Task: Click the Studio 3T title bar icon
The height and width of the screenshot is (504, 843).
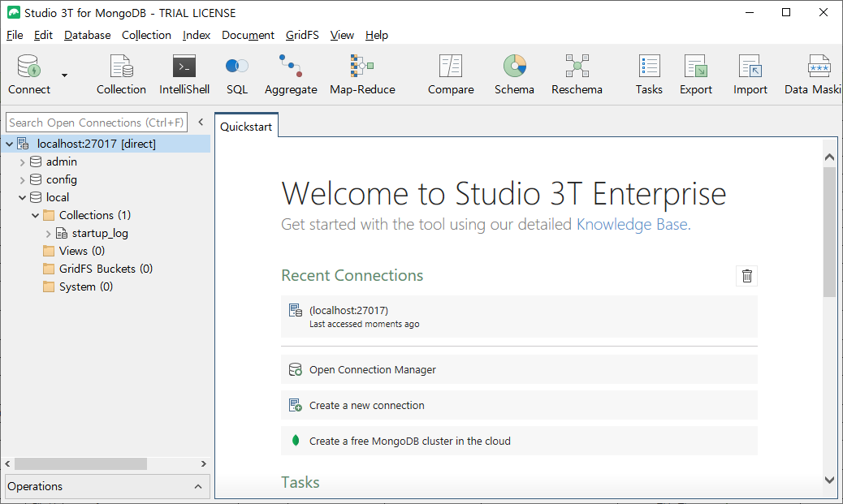Action: tap(14, 12)
